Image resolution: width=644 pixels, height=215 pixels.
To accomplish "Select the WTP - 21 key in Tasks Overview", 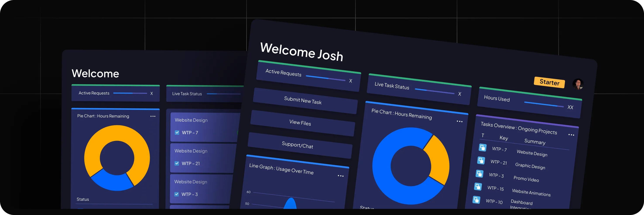I will (x=498, y=162).
